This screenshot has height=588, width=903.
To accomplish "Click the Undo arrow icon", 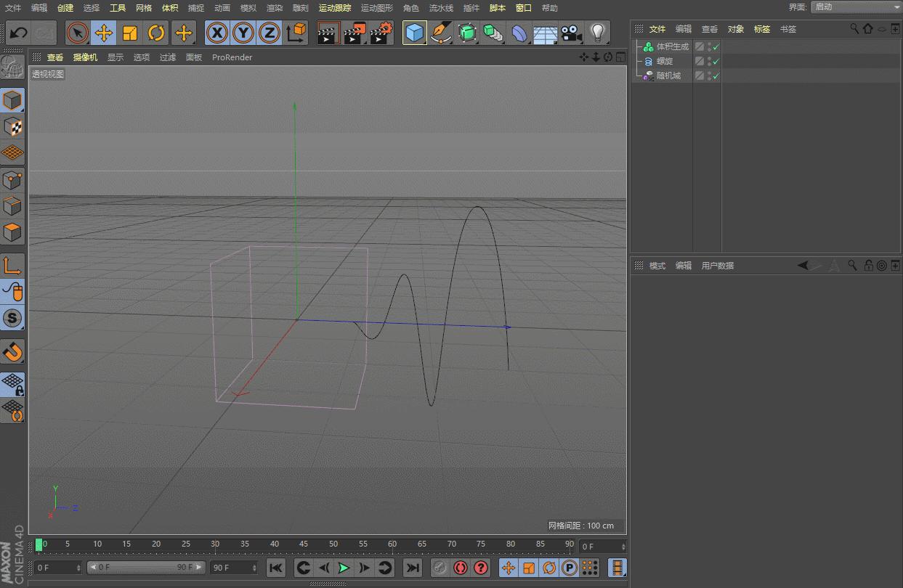I will 19,33.
